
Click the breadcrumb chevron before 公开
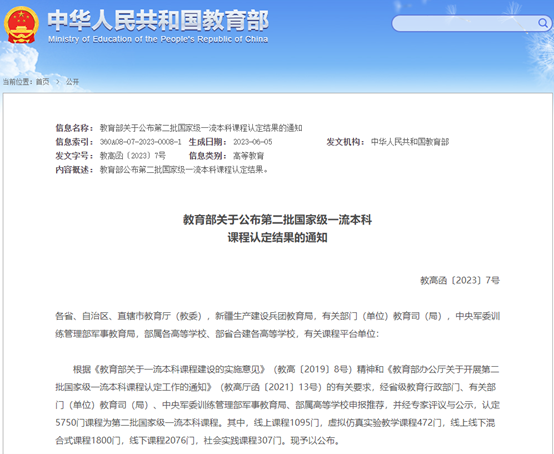(x=58, y=82)
